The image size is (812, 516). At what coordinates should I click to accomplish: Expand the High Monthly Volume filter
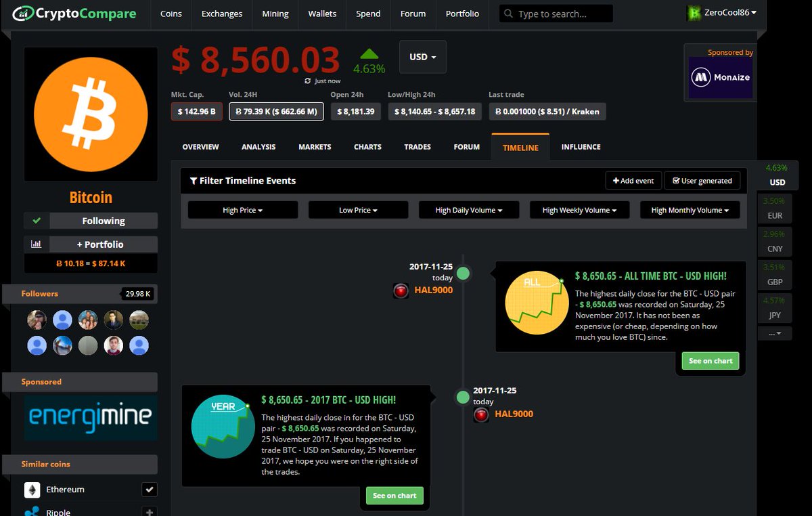point(690,210)
